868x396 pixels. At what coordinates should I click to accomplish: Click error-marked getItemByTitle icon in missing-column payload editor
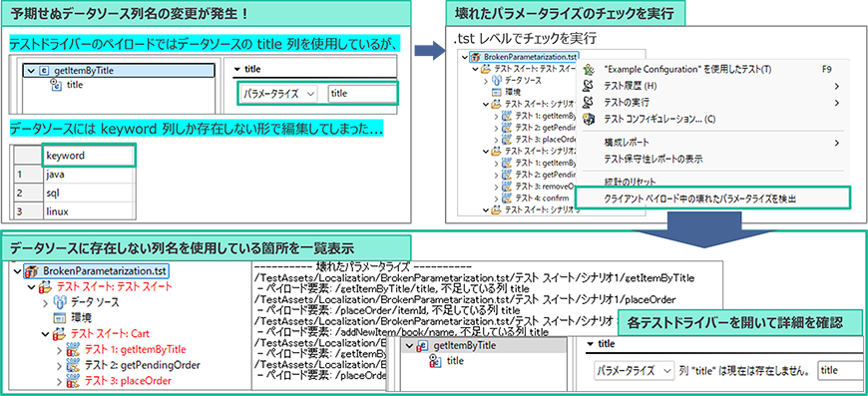(423, 346)
